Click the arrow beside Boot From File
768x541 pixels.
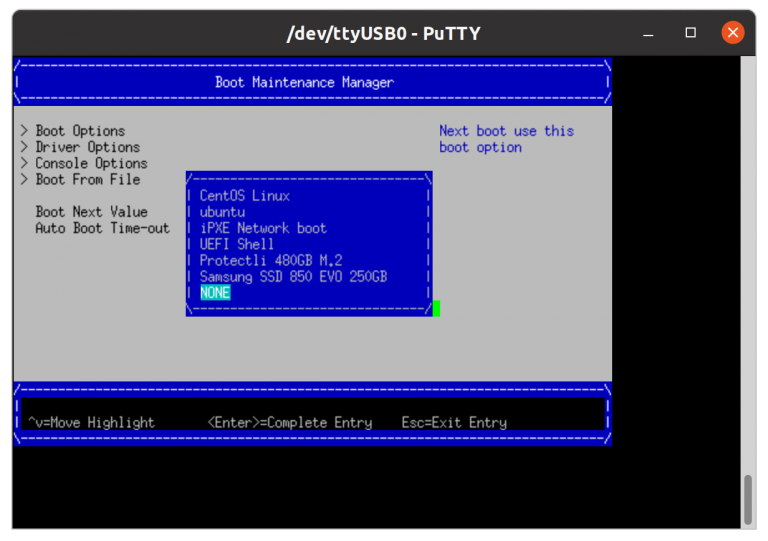pos(24,179)
